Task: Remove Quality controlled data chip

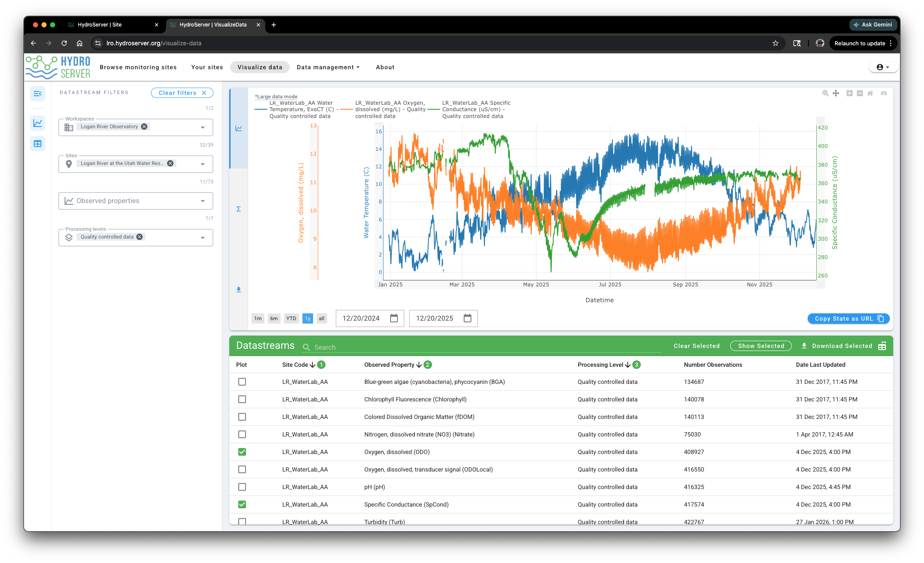Action: (x=139, y=237)
